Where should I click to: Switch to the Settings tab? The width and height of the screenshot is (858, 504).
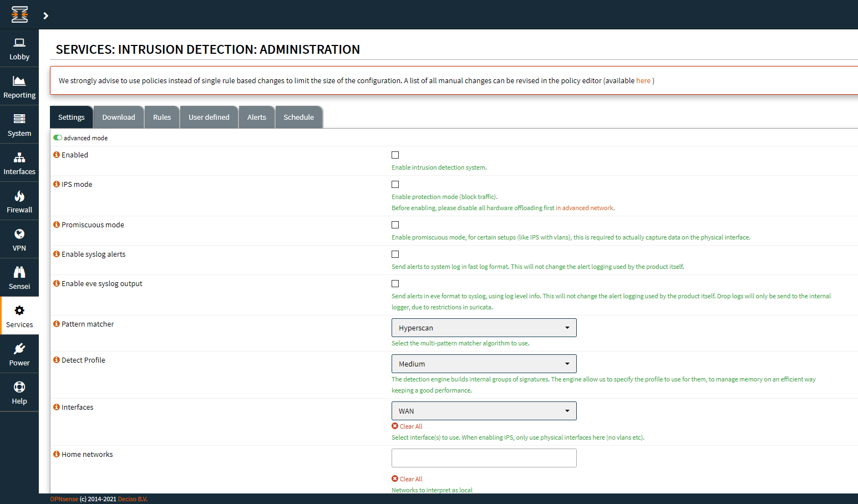coord(72,117)
